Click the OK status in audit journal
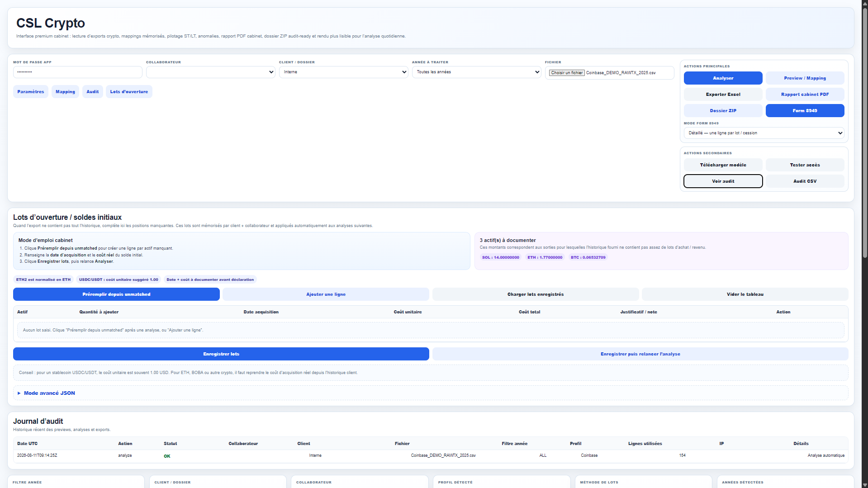 pyautogui.click(x=167, y=456)
